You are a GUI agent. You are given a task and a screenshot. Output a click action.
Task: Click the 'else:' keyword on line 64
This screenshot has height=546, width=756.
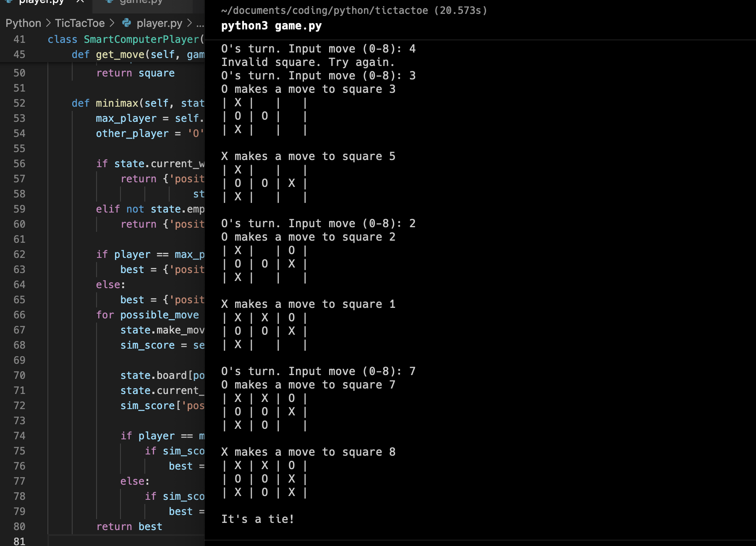110,285
